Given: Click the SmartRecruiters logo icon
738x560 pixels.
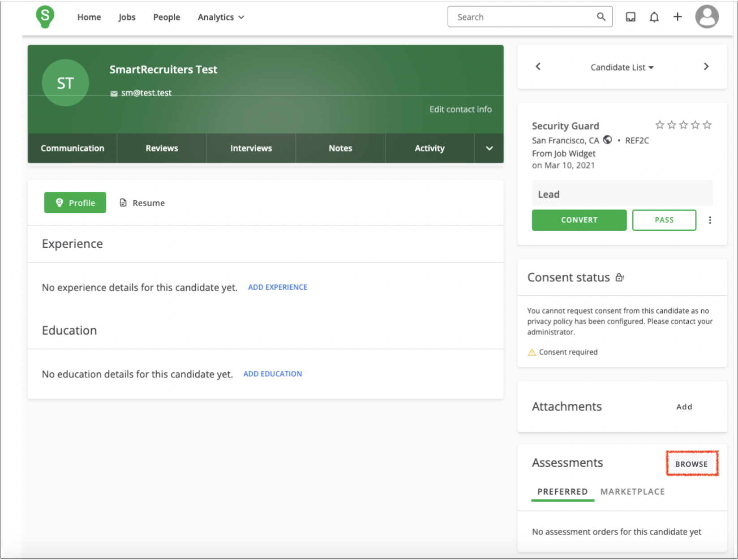Looking at the screenshot, I should 45,17.
